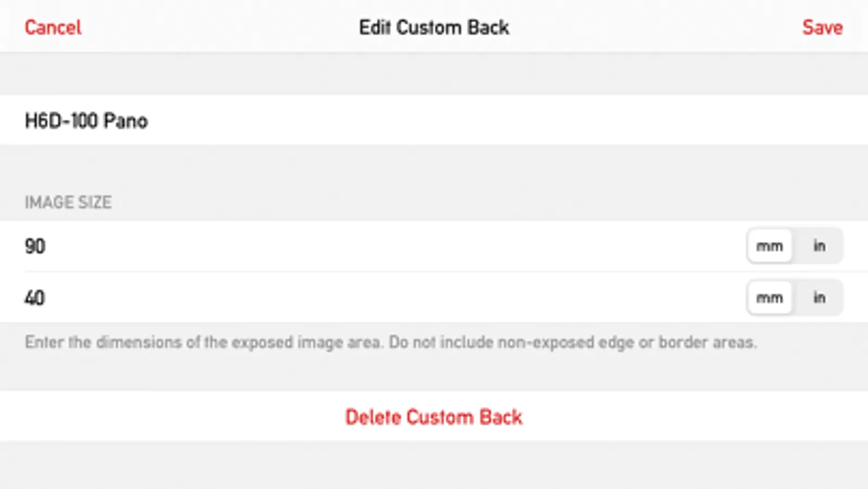Click the number 40 in the image size list
Image resolution: width=868 pixels, height=489 pixels.
[x=34, y=298]
